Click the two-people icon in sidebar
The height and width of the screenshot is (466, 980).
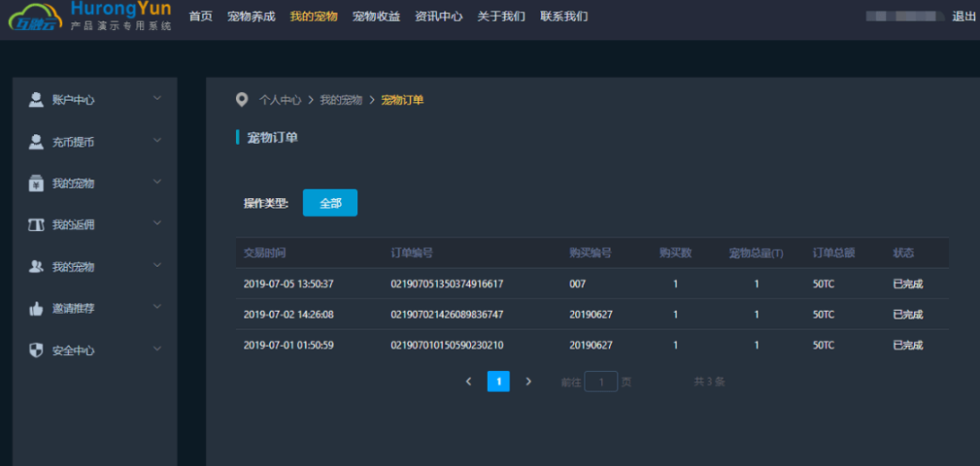click(36, 266)
